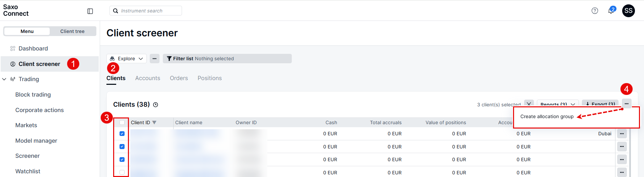Expand the Reports (3) dropdown
Viewport: 644px width, 177px height.
(557, 104)
